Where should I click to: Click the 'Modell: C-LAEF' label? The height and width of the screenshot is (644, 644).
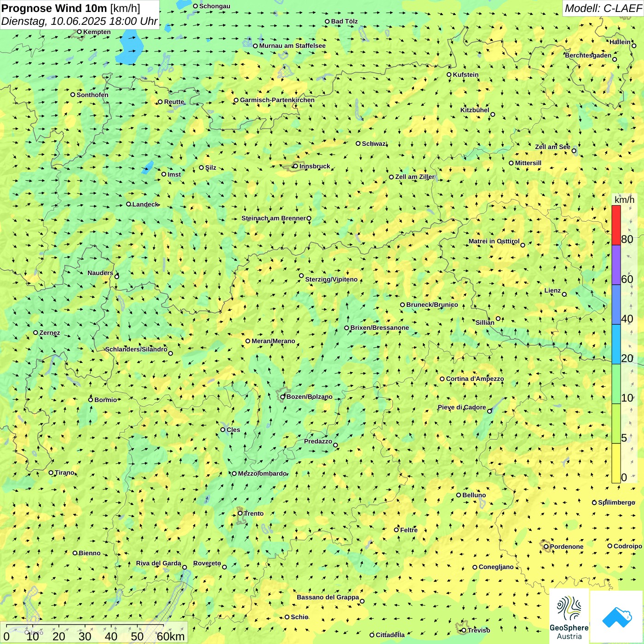603,8
